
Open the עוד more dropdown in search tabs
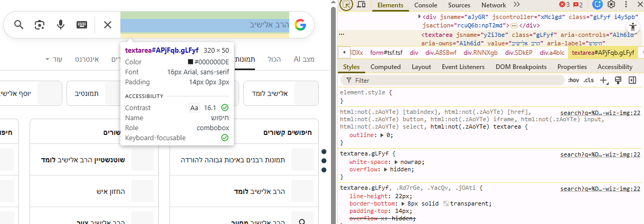coord(53,59)
